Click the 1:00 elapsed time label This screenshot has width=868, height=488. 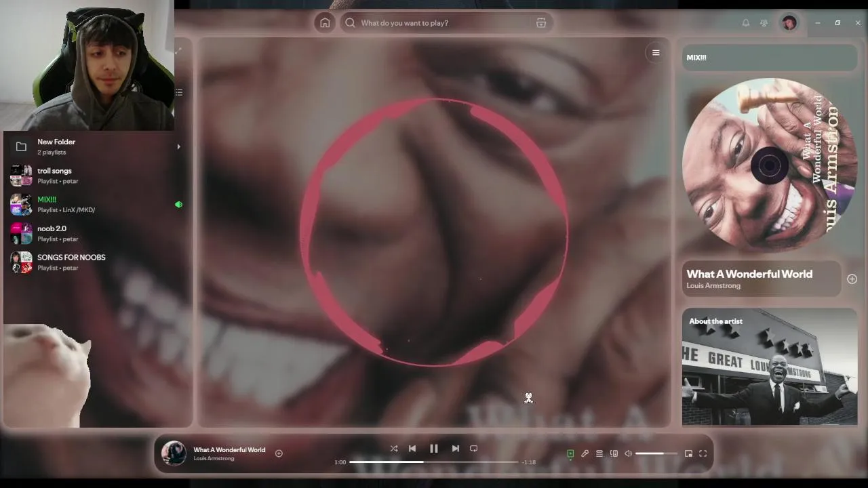click(x=340, y=462)
